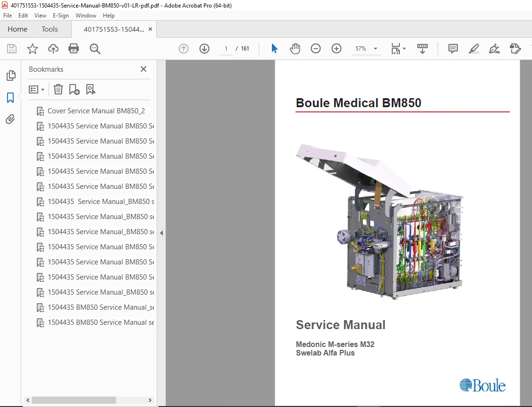Select the 401751553-15044... document tab

point(114,29)
